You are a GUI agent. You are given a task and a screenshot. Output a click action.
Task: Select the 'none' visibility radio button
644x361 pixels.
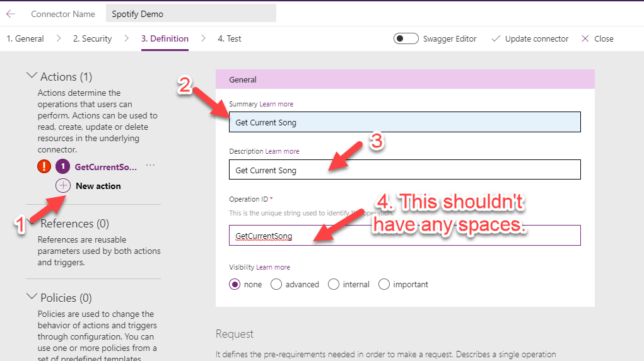tap(235, 284)
